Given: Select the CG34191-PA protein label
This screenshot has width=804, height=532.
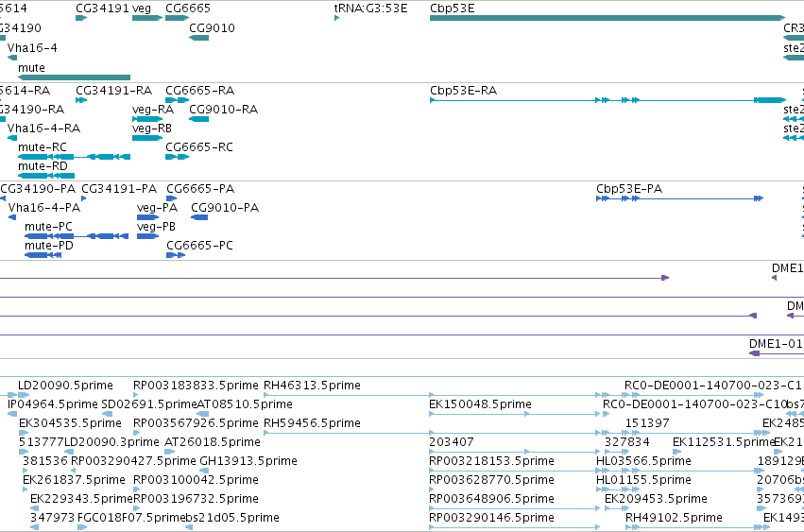Looking at the screenshot, I should tap(119, 189).
